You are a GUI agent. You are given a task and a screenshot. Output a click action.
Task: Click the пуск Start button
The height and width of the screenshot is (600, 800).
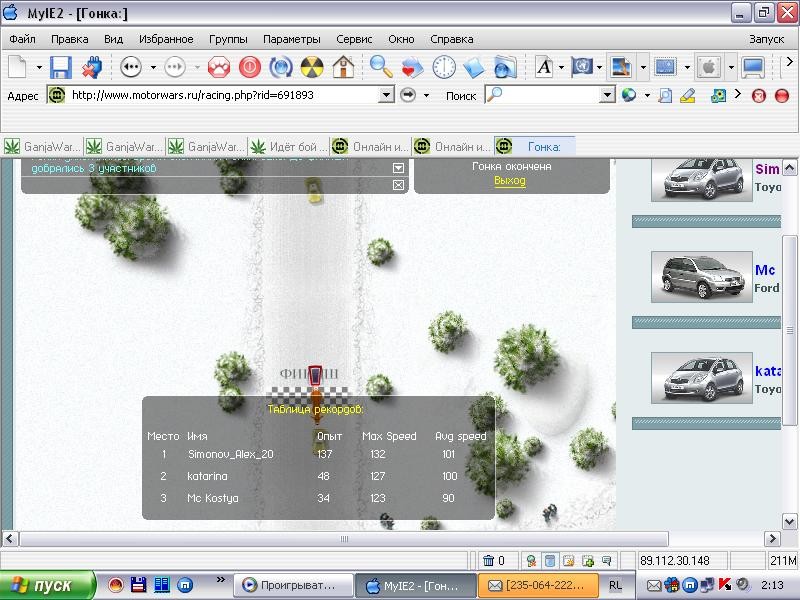(47, 585)
